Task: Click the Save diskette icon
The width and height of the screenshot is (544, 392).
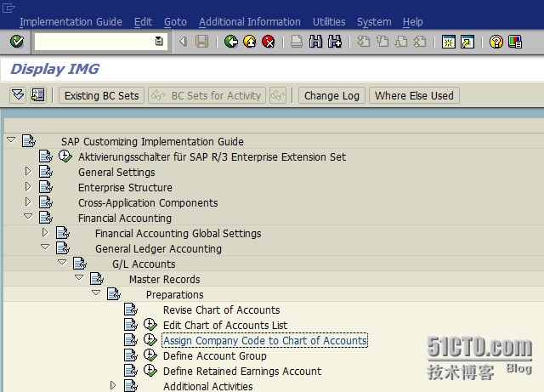Action: tap(201, 42)
